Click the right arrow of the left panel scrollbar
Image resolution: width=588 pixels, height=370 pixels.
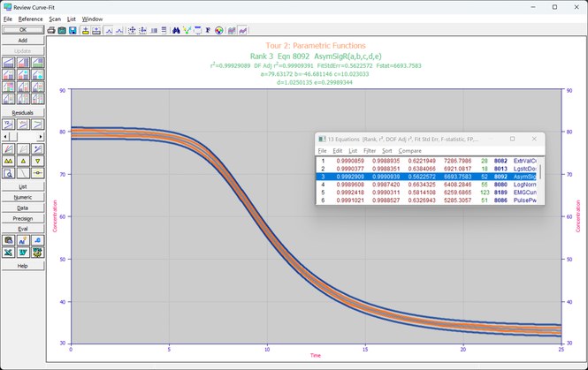point(41,137)
